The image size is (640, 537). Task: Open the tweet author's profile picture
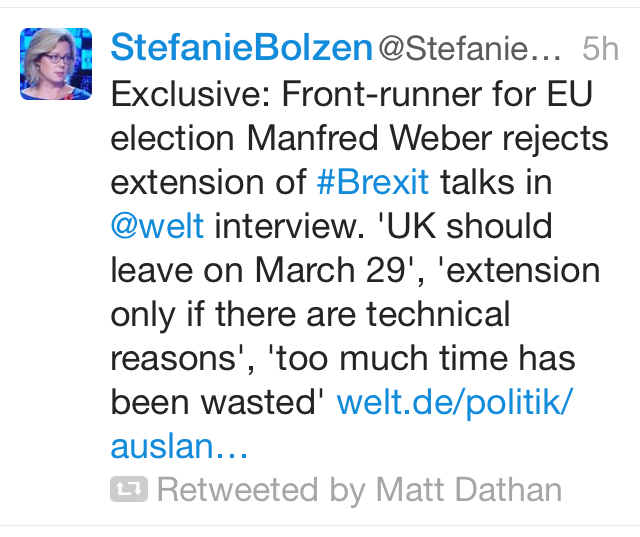tap(56, 64)
